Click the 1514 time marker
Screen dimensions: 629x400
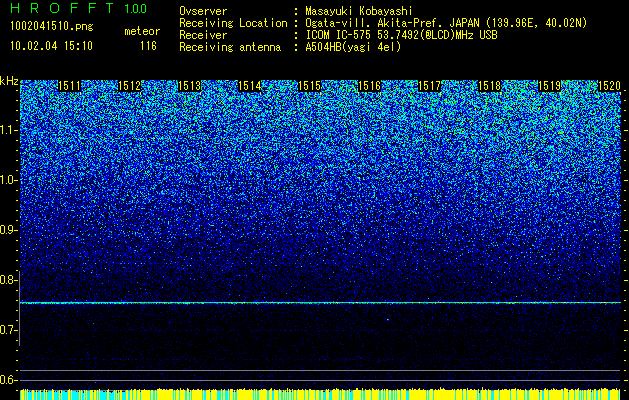click(x=250, y=86)
